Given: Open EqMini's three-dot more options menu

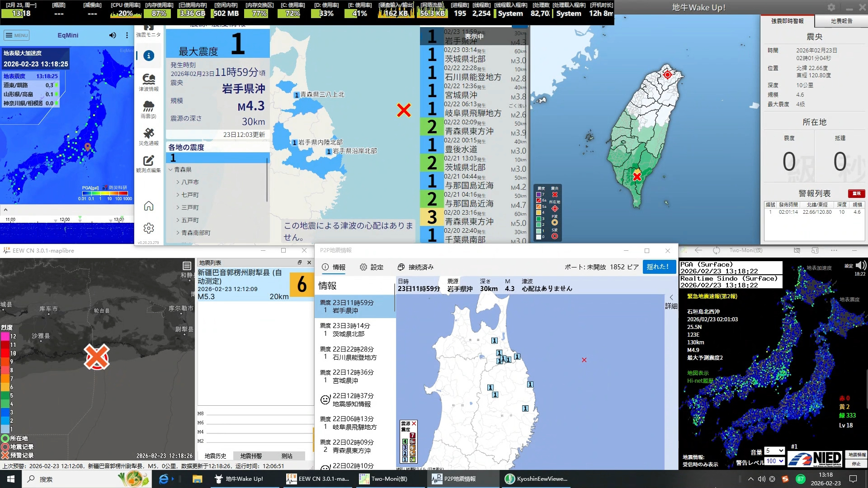Looking at the screenshot, I should [x=127, y=35].
